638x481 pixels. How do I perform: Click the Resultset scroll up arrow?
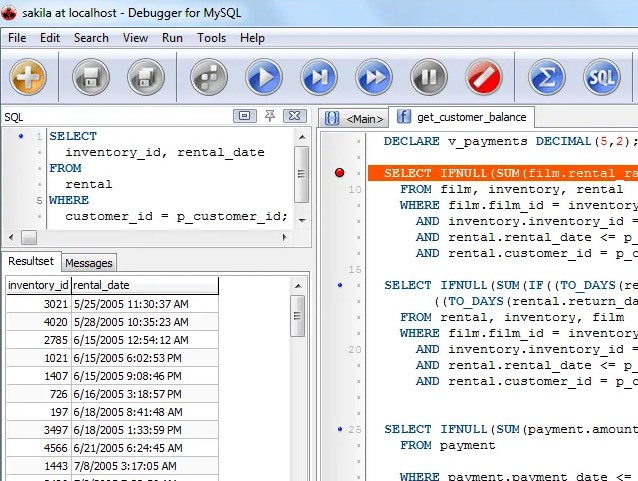coord(298,286)
